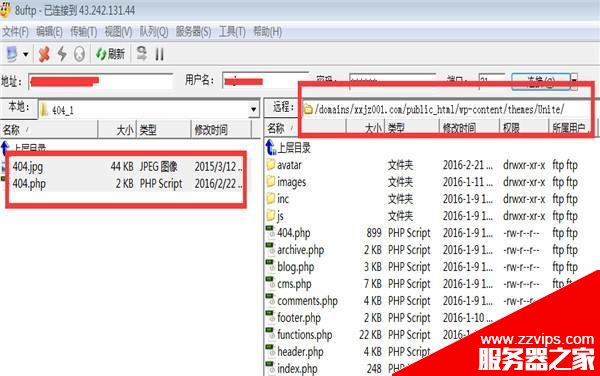Expand the local folder 404_1 dropdown
The width and height of the screenshot is (600, 376).
[253, 110]
